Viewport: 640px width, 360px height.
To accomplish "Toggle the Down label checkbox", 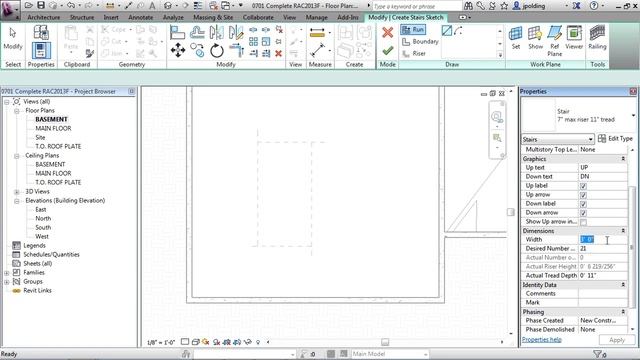I will coord(583,204).
